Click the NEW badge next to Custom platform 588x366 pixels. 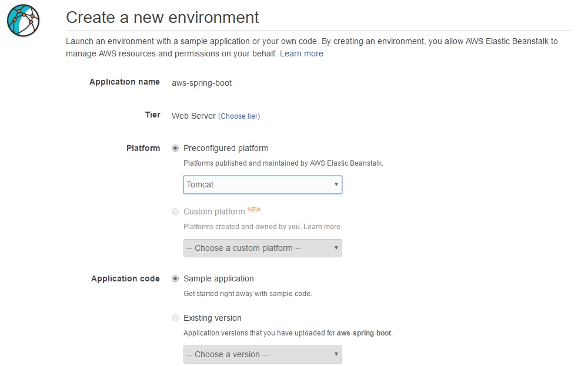(254, 209)
